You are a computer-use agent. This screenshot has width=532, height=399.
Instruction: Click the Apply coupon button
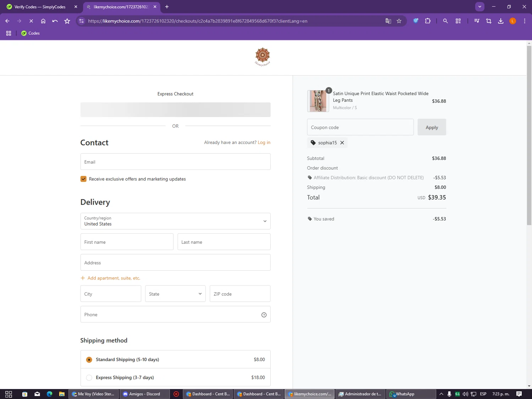pyautogui.click(x=432, y=127)
